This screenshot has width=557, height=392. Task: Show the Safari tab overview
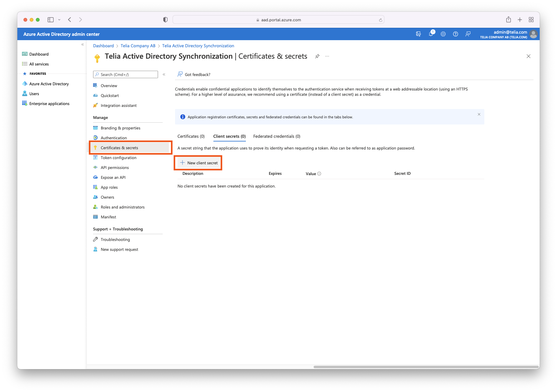[x=531, y=20]
